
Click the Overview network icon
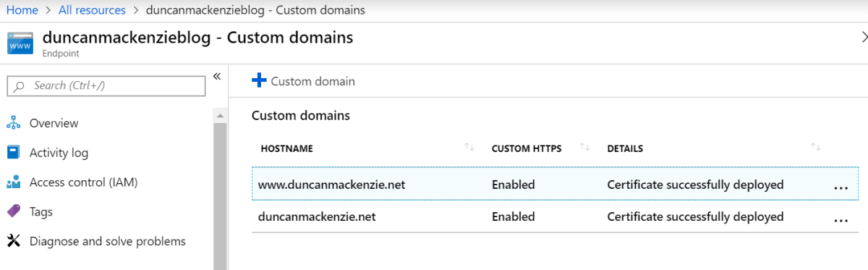pos(14,123)
